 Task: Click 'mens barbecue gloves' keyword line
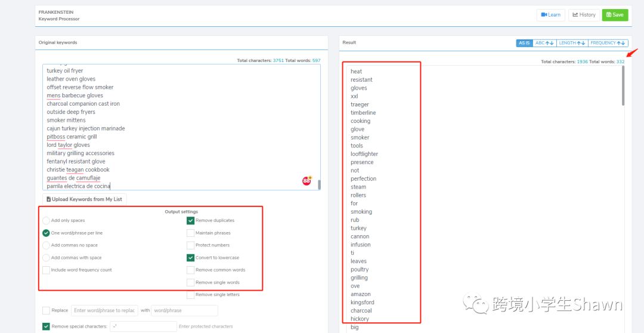75,95
